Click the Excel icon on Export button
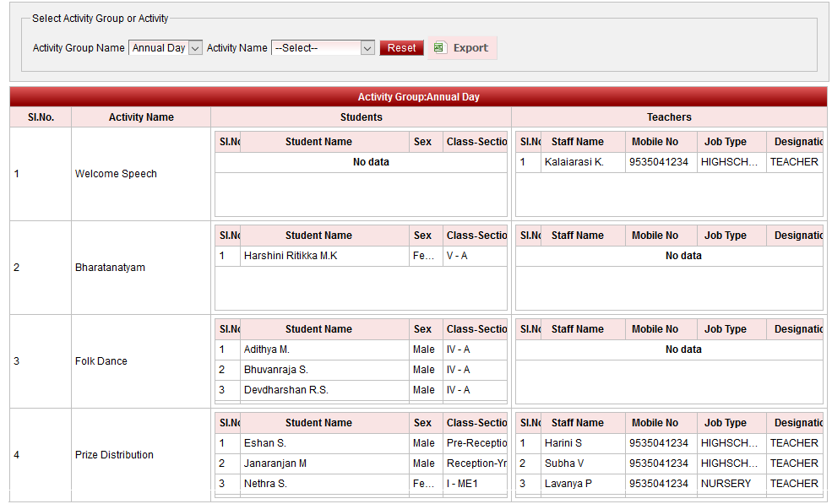 coord(439,48)
